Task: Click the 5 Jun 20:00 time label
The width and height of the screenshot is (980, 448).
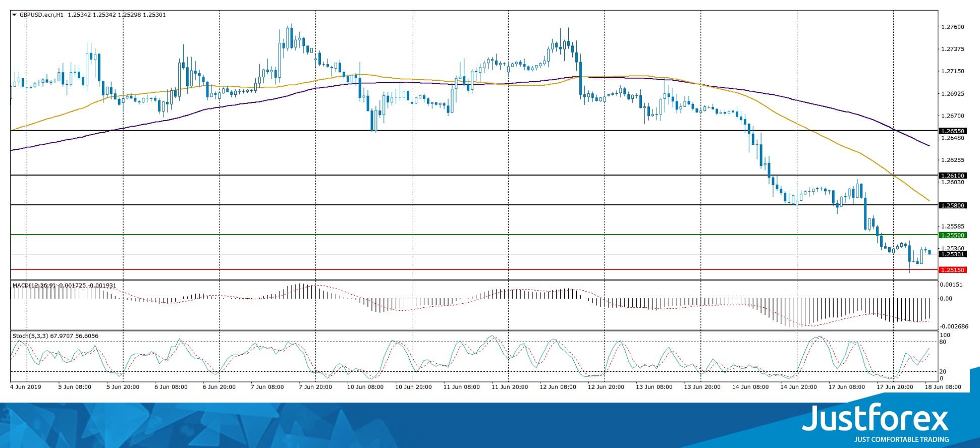Action: point(123,387)
